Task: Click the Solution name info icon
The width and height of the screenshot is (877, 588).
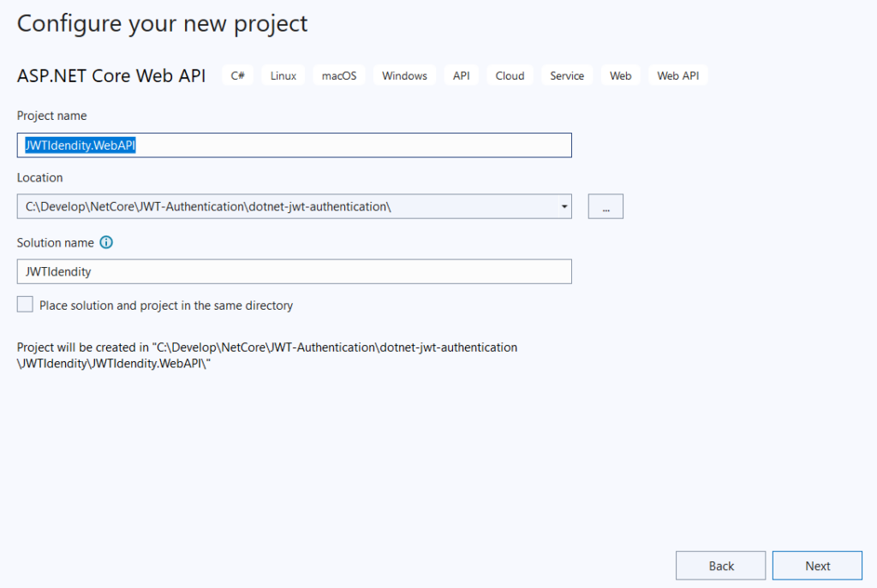Action: (x=106, y=242)
